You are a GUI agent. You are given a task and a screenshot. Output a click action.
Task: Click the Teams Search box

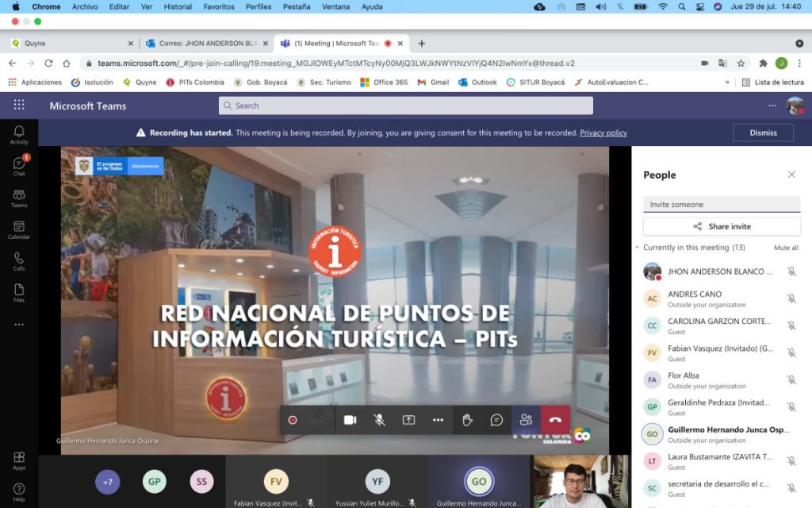pos(405,106)
